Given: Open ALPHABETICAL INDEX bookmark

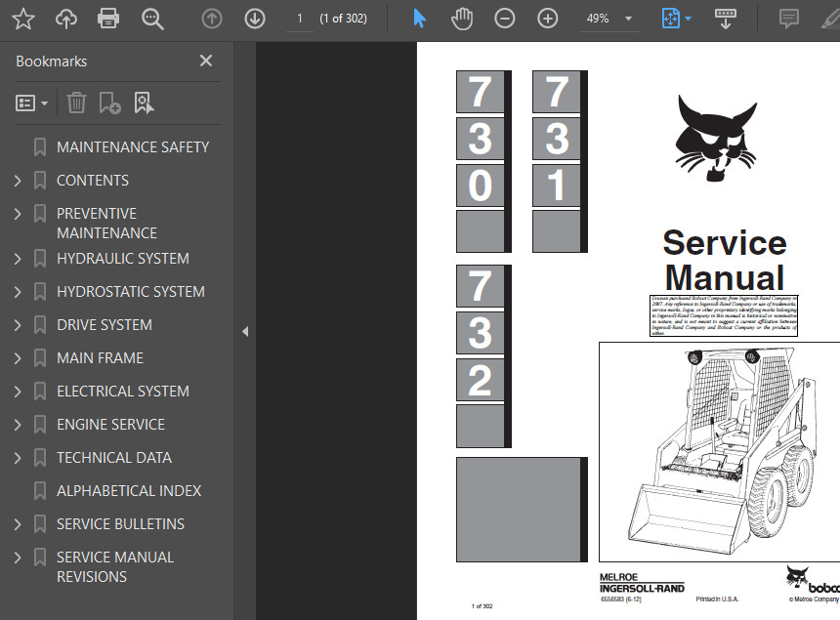Looking at the screenshot, I should [129, 491].
